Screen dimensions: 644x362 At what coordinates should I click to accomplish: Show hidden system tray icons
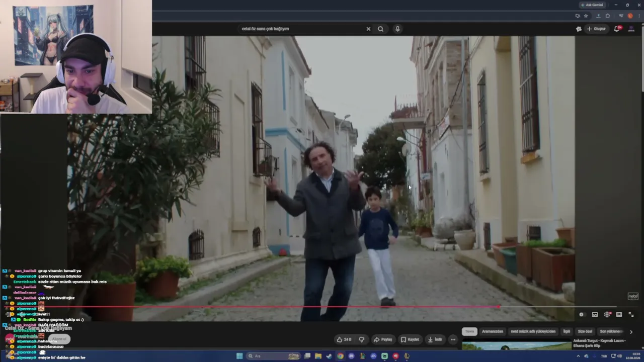coord(578,356)
